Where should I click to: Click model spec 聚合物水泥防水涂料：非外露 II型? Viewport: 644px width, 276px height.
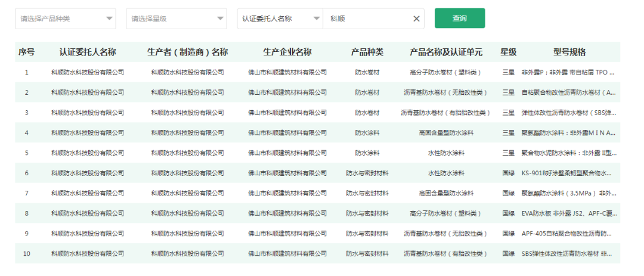(x=569, y=153)
